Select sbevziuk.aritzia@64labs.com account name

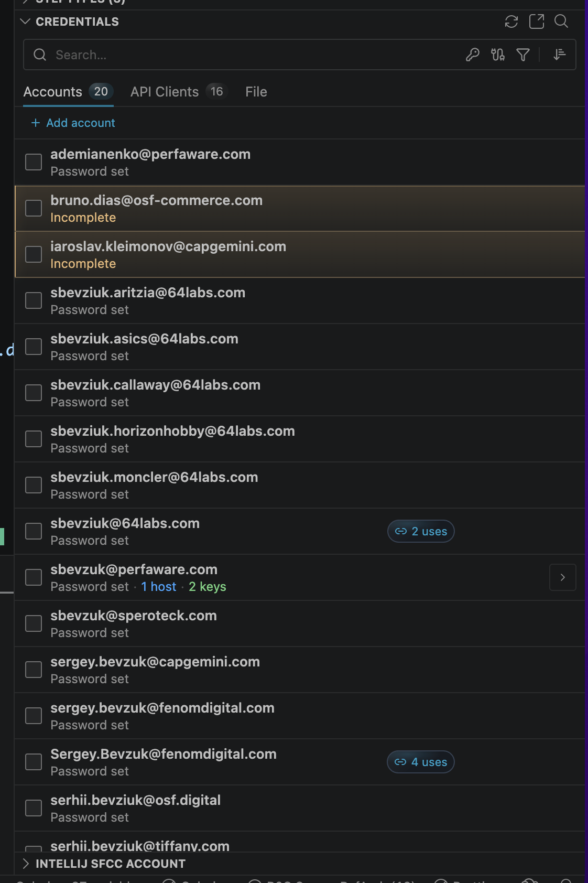point(148,293)
